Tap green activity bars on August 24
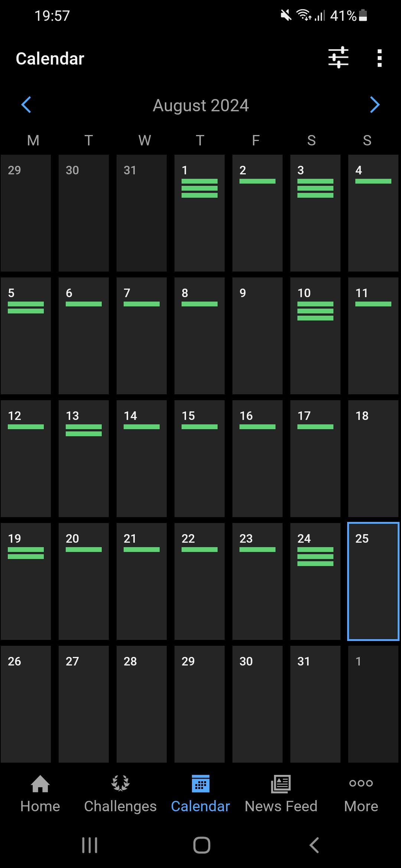Viewport: 401px width, 868px height. coord(315,556)
